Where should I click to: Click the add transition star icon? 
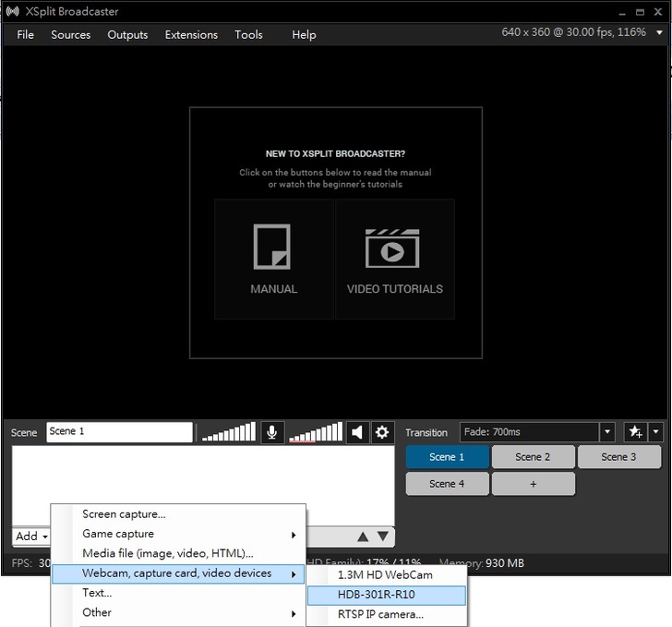point(634,432)
